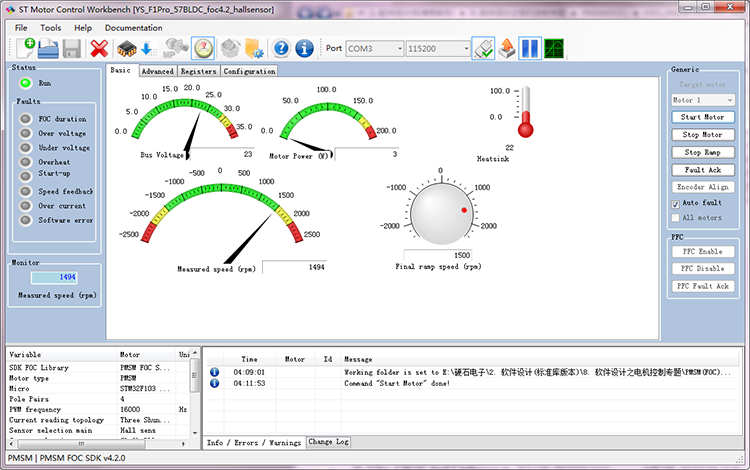Toggle the gauge monitor icon
Image resolution: width=750 pixels, height=470 pixels.
pos(203,48)
